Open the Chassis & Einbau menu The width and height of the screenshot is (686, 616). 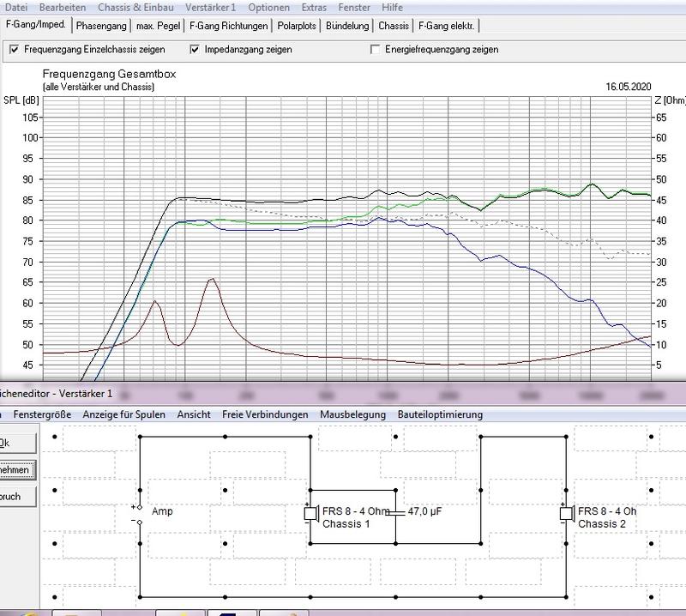(x=131, y=7)
